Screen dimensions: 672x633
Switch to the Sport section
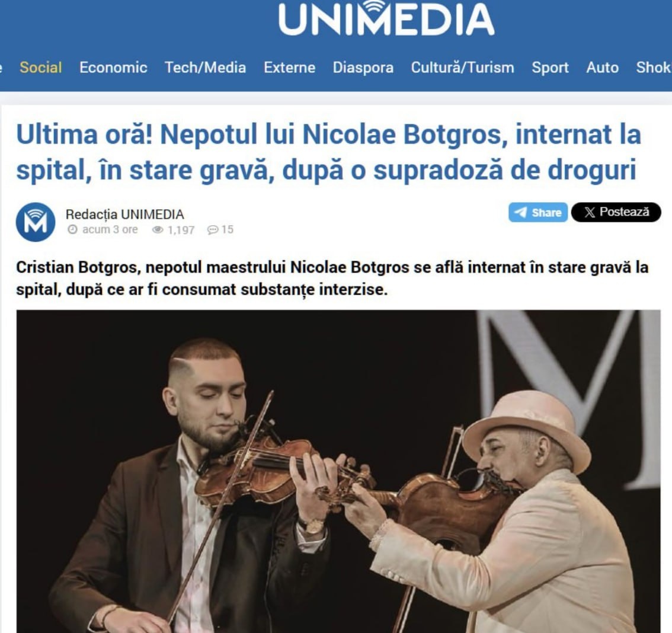[550, 68]
